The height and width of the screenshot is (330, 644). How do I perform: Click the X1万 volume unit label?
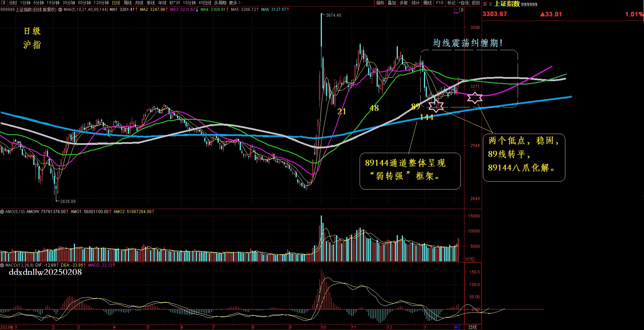click(x=470, y=260)
